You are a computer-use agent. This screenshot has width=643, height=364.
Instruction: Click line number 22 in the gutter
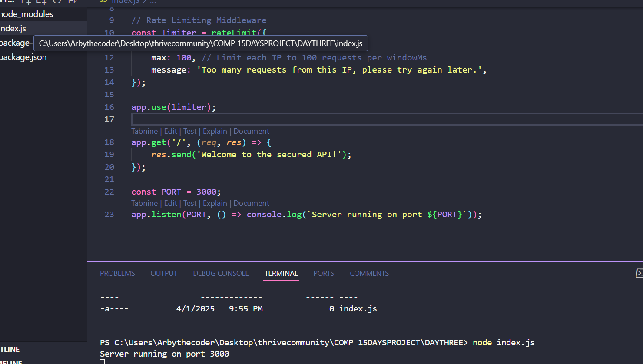pos(109,192)
